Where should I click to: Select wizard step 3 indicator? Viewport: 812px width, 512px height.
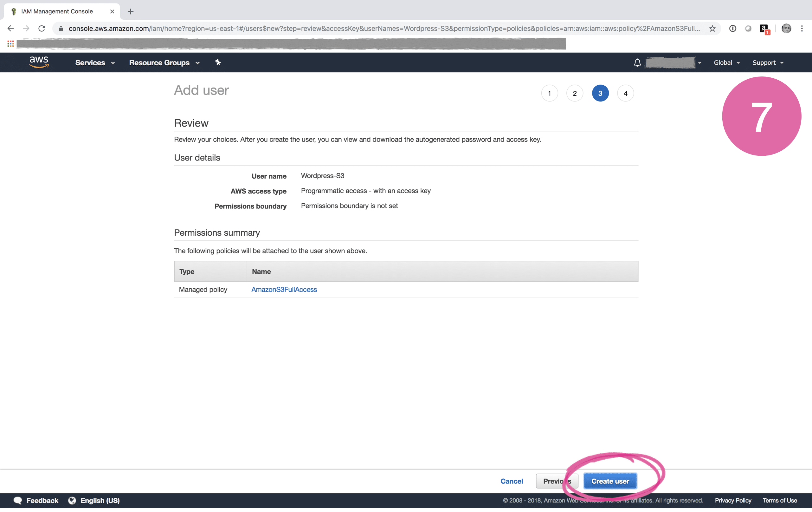pos(600,93)
